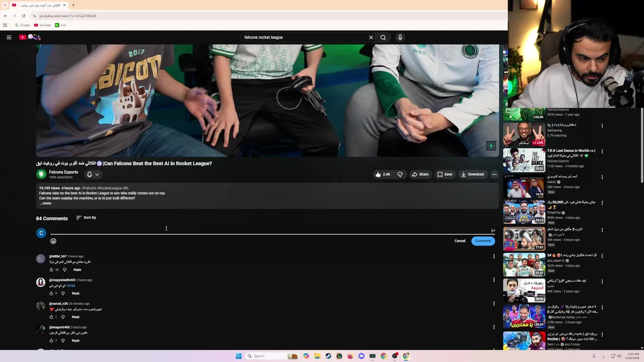Open File Explorer from the taskbar
The height and width of the screenshot is (362, 644).
pos(317,356)
